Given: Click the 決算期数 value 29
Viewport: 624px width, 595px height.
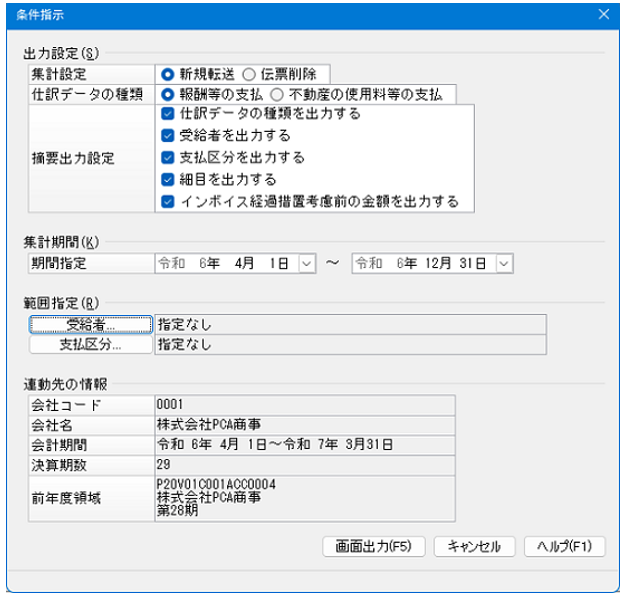Looking at the screenshot, I should point(164,464).
